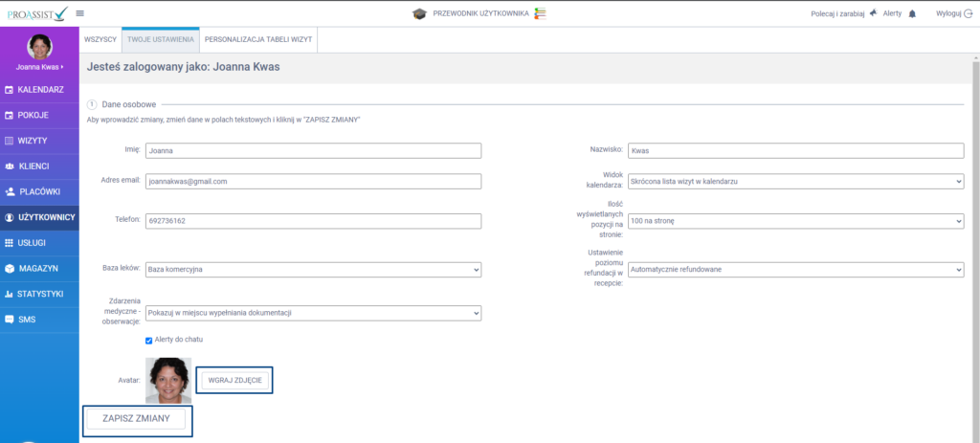Toggle the Alerty do chatu checkbox
Image resolution: width=980 pixels, height=443 pixels.
click(148, 340)
